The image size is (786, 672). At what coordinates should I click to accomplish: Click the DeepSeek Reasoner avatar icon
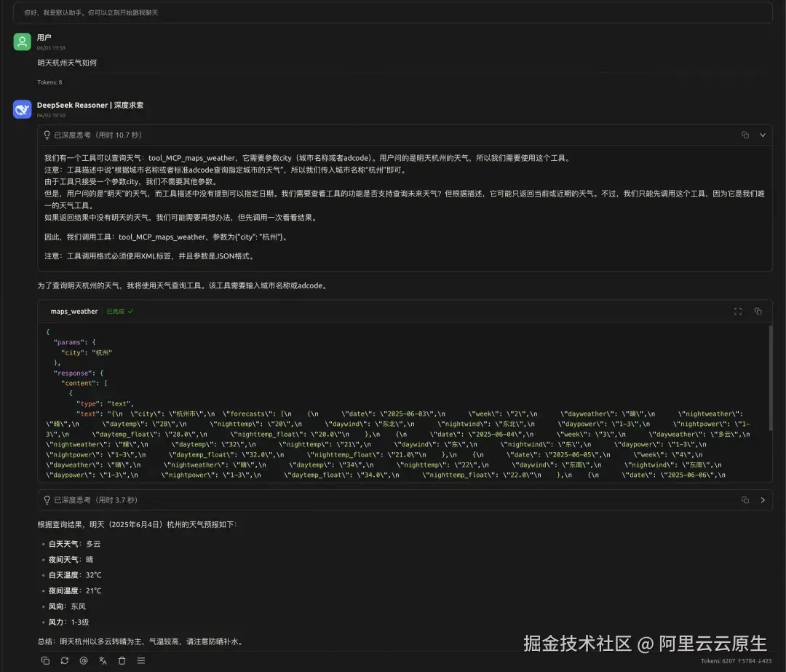coord(22,109)
